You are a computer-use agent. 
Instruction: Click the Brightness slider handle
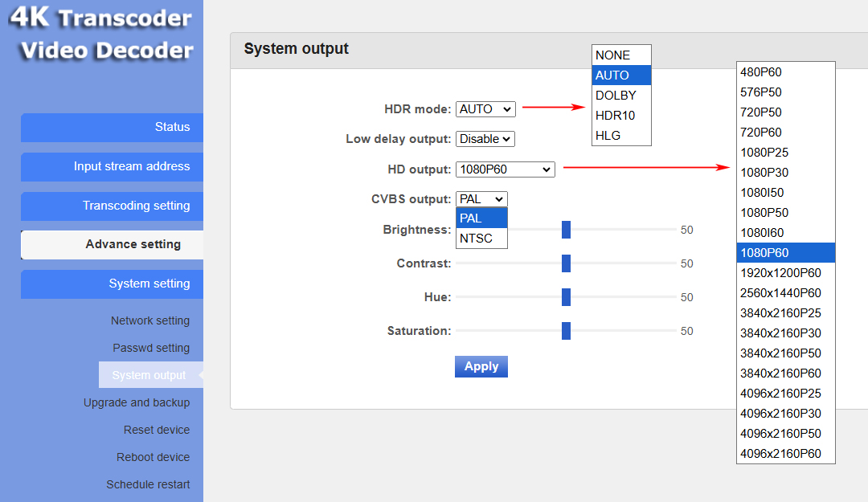click(x=566, y=230)
